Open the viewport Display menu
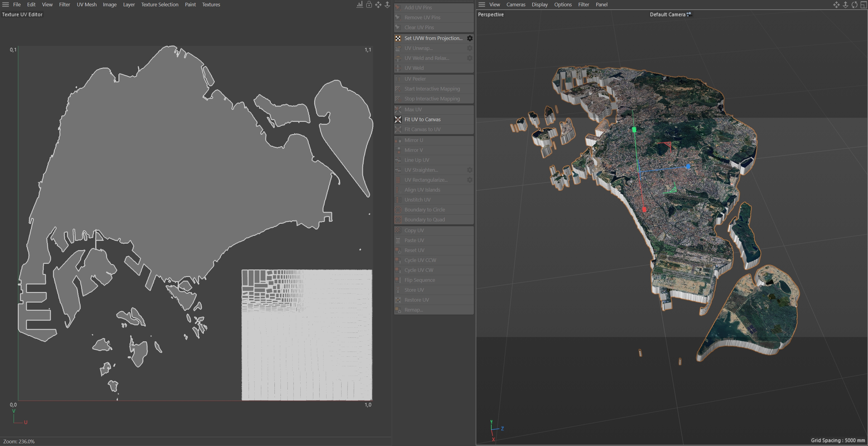 coord(539,5)
